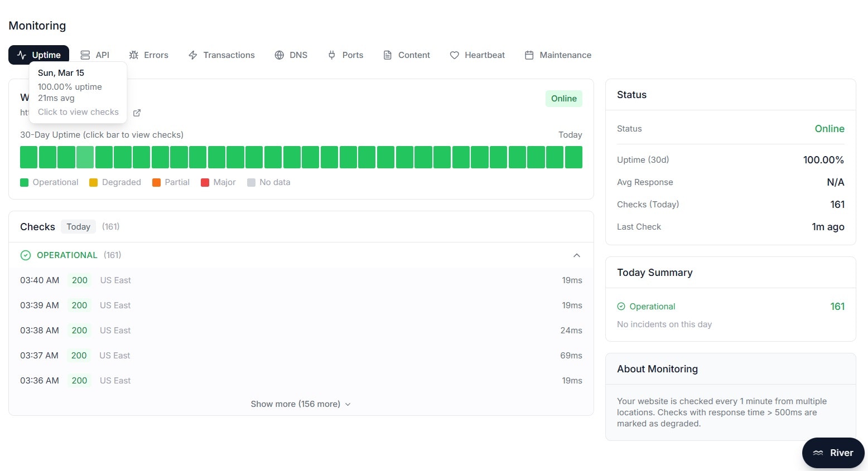Switch to the API tab
This screenshot has height=471, width=868.
coord(95,55)
